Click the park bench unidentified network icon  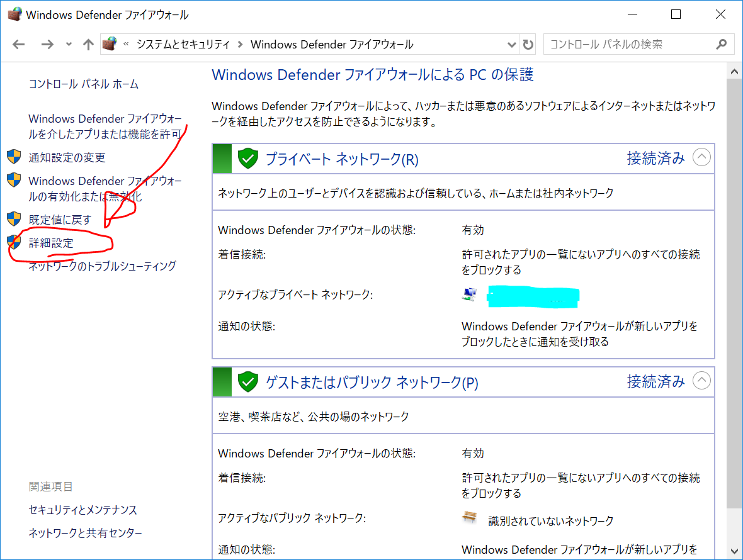tap(469, 518)
